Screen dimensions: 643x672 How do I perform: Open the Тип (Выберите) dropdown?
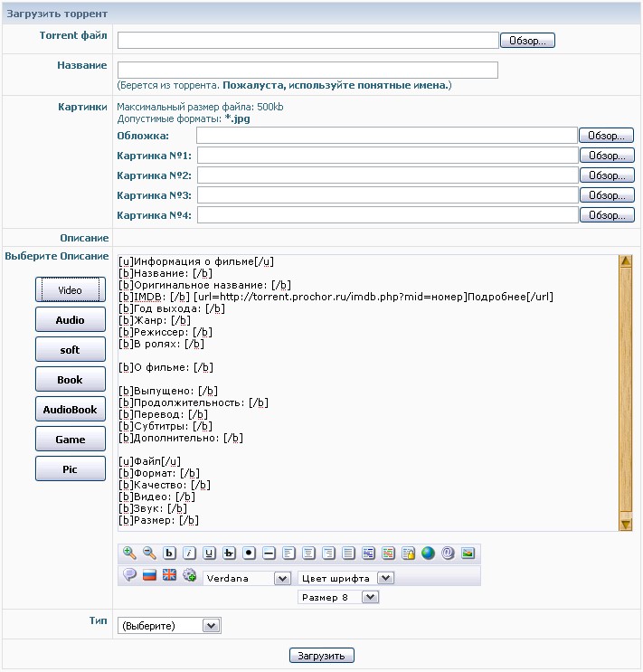coord(169,626)
